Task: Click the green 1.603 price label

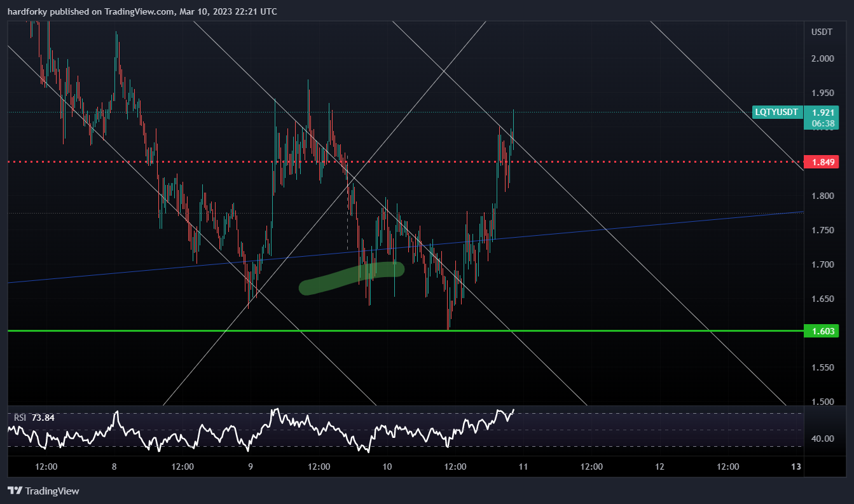Action: click(821, 331)
